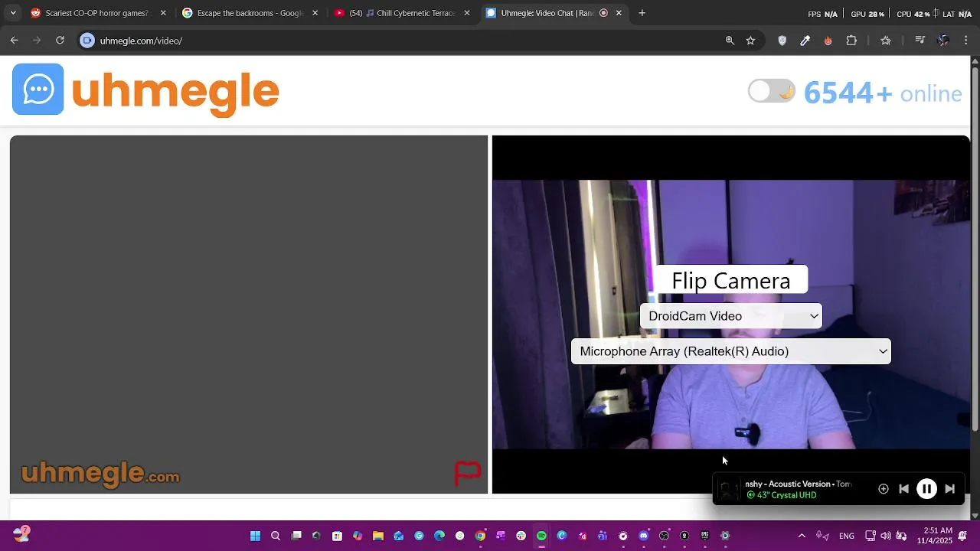The width and height of the screenshot is (980, 551).
Task: Open Spotify from the taskbar
Action: [541, 536]
